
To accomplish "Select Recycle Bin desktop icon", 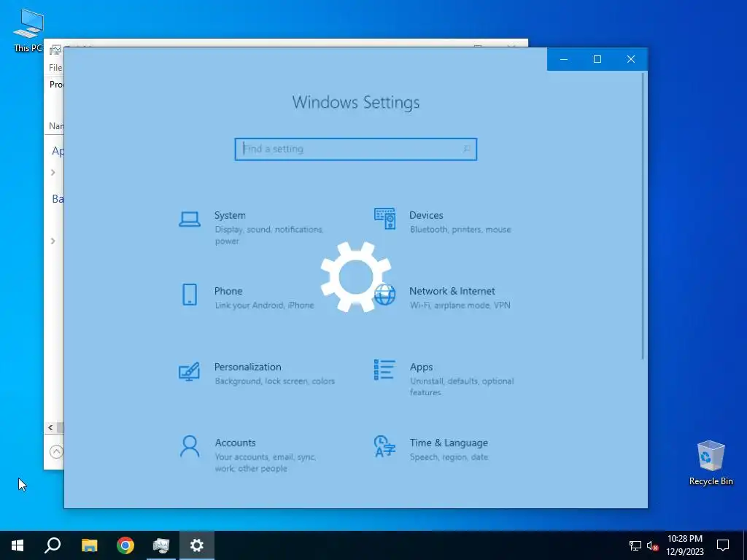I will (711, 463).
